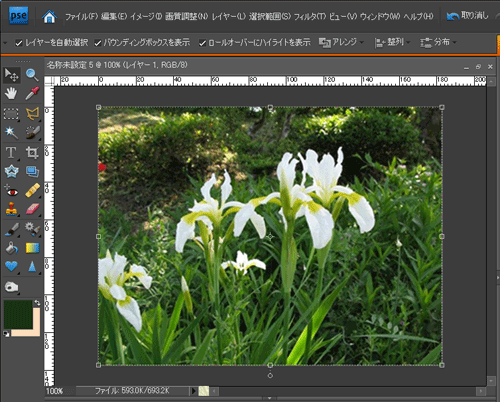Click the 取り消し undo button
The image size is (500, 402).
click(468, 16)
